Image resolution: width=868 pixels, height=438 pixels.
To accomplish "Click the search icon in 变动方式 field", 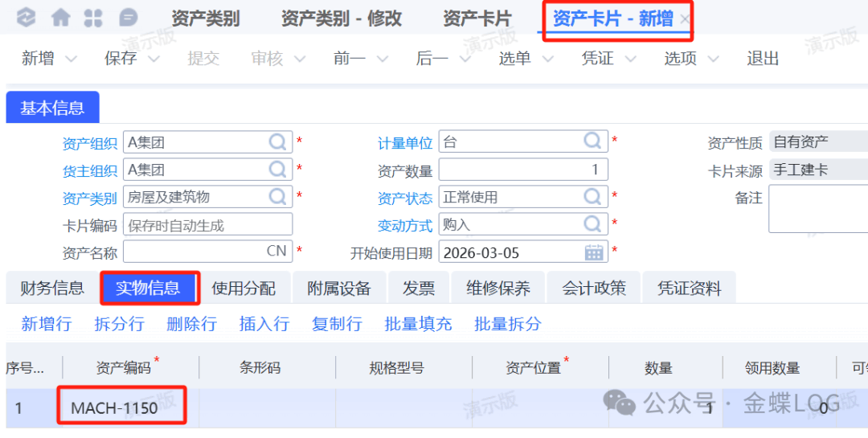I will click(x=593, y=224).
